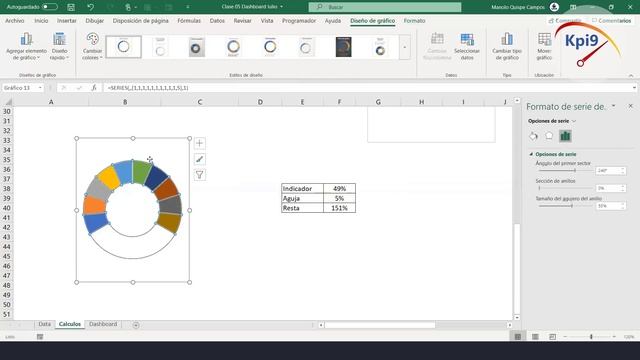Image resolution: width=640 pixels, height=360 pixels.
Task: Open the Opciones de serie dropdown chevron
Action: click(574, 121)
